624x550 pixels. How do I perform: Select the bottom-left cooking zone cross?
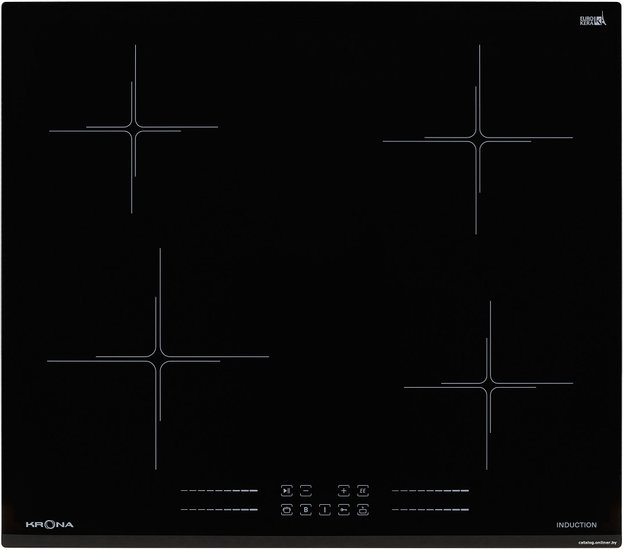tap(158, 357)
